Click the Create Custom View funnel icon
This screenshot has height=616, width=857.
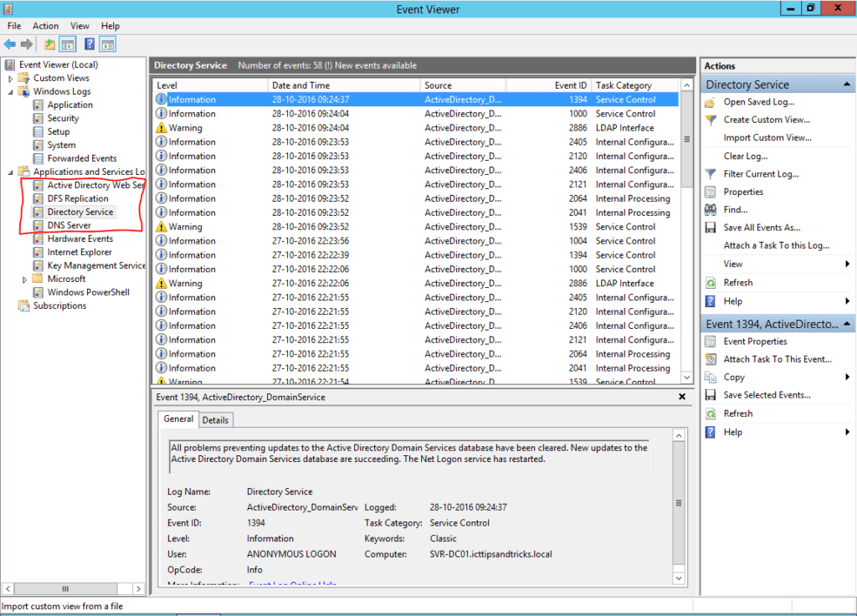click(711, 120)
